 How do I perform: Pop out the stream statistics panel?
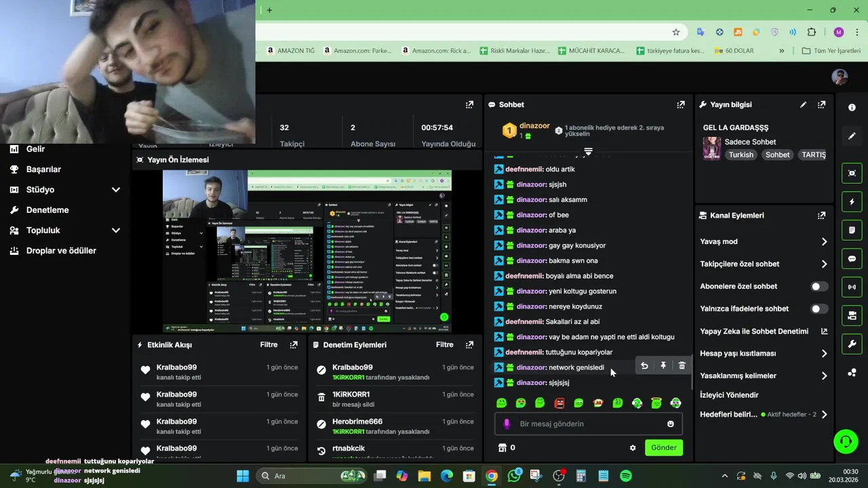(469, 104)
